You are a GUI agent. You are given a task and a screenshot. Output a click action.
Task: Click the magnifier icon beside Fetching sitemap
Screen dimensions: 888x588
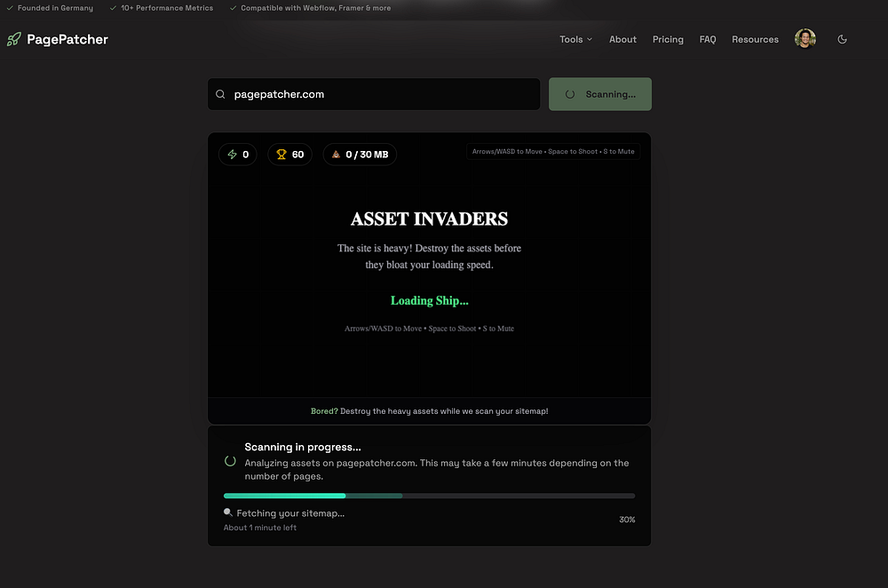point(227,513)
